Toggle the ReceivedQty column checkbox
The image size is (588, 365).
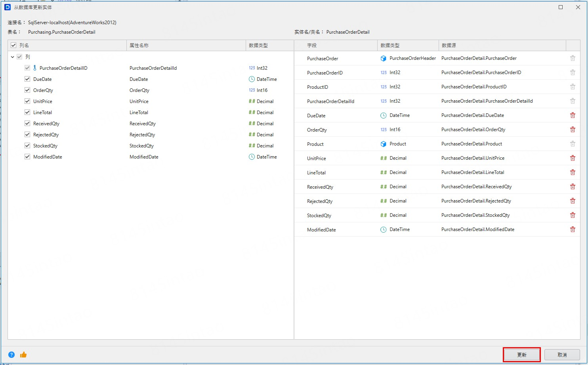tap(27, 124)
